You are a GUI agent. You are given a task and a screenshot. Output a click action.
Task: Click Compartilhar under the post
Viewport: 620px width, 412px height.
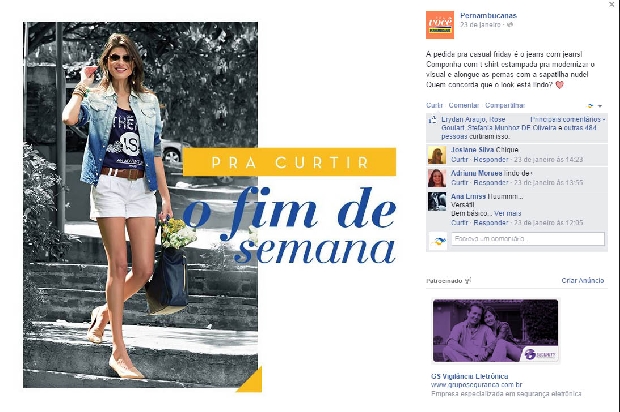tap(505, 105)
